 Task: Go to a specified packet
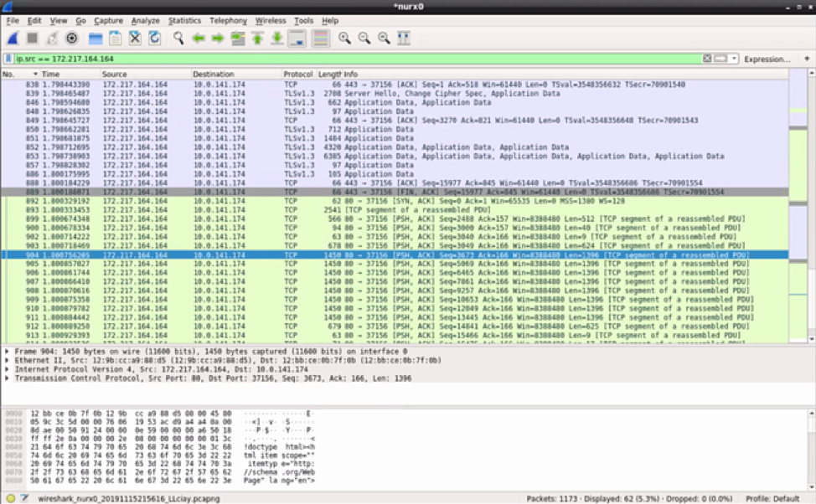pos(238,38)
